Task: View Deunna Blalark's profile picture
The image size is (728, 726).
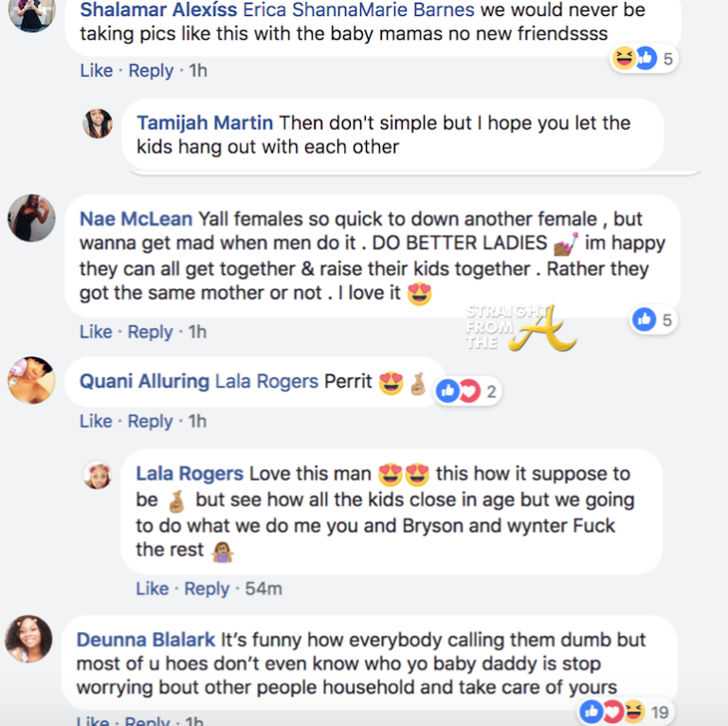Action: click(x=28, y=639)
